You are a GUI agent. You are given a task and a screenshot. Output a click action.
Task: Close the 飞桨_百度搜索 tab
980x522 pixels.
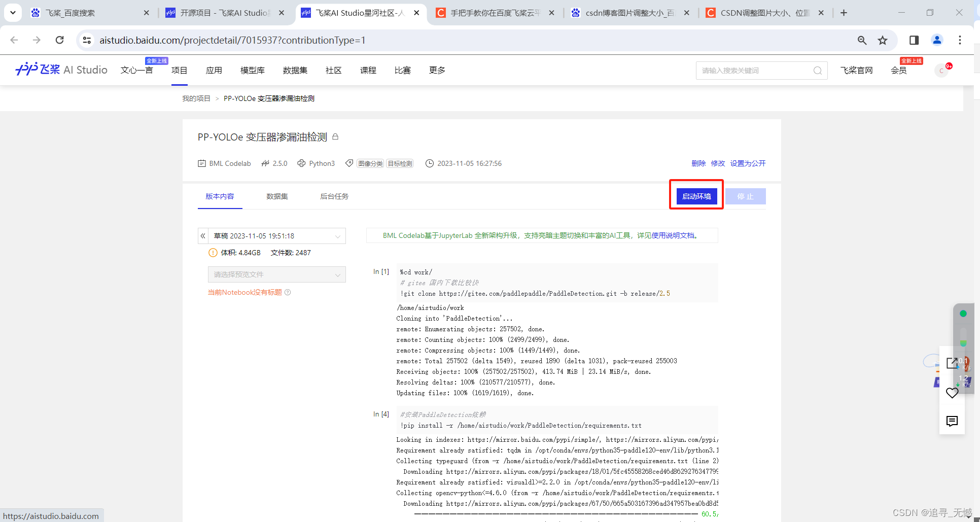[147, 13]
